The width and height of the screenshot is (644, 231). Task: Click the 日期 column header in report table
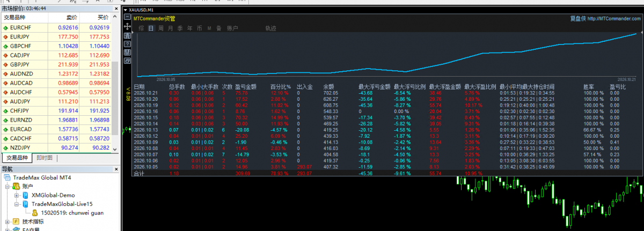point(139,87)
